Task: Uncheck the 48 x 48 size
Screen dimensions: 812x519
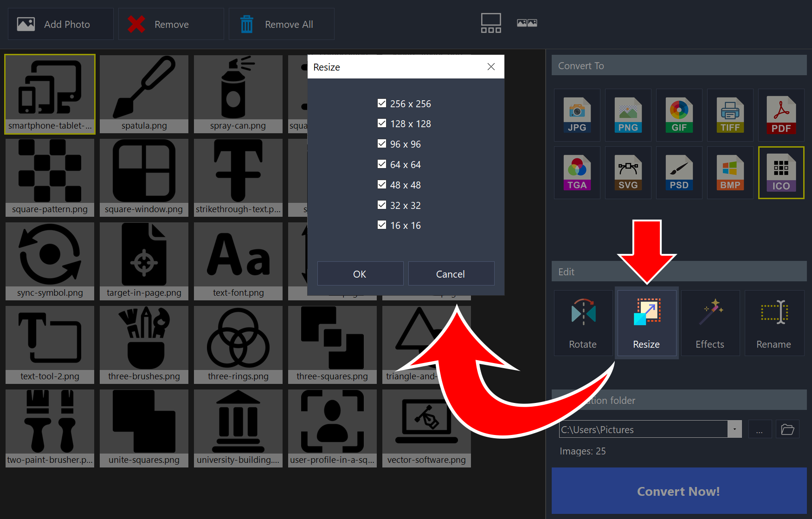Action: tap(382, 184)
